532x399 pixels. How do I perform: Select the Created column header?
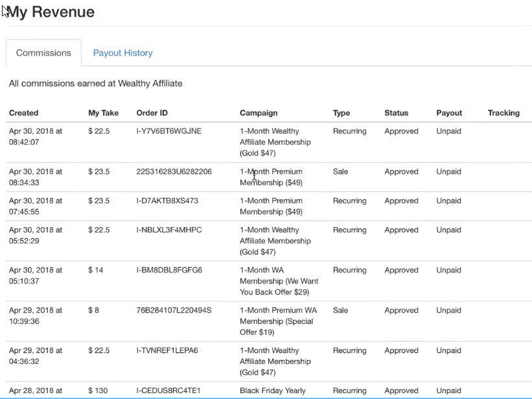pos(24,113)
